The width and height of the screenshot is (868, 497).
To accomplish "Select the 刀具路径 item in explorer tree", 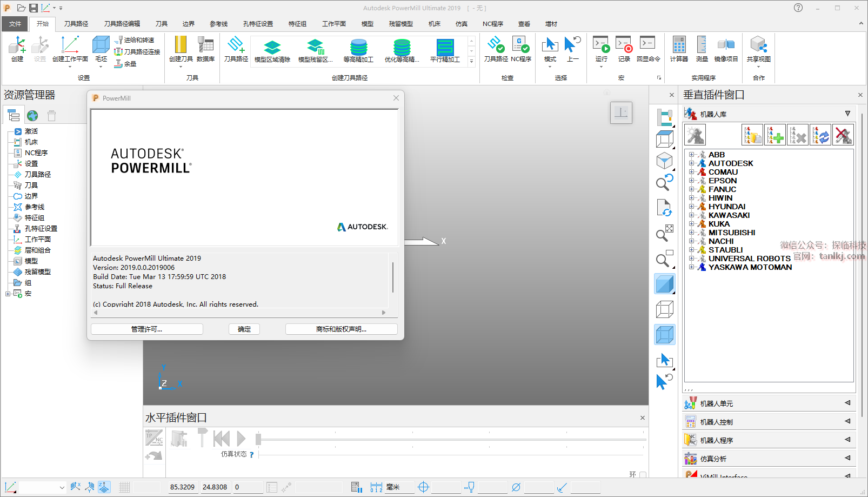I will pos(38,175).
